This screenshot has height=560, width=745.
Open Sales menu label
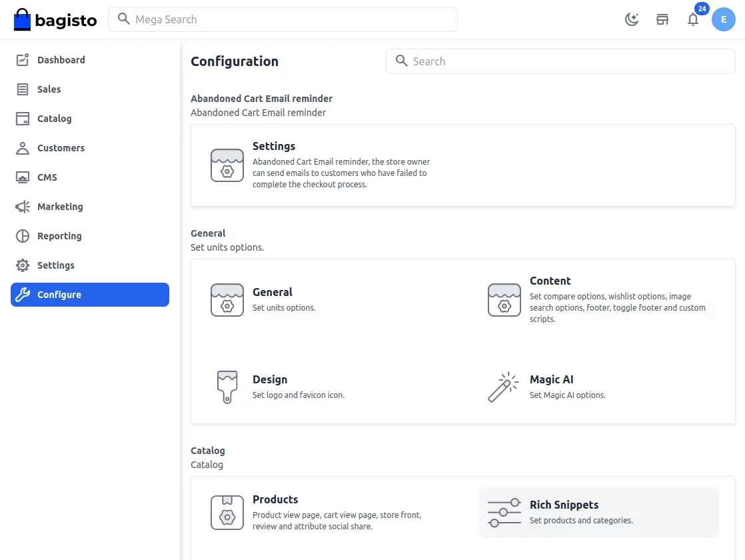pyautogui.click(x=49, y=89)
